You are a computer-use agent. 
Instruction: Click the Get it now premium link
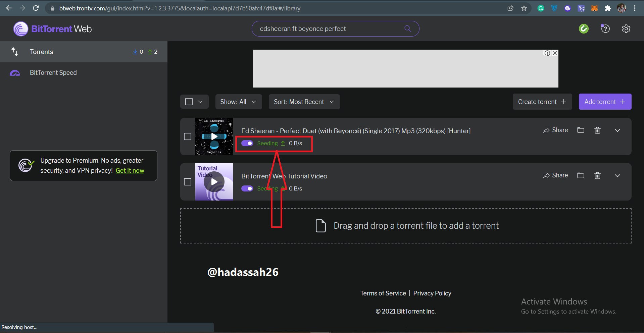[130, 170]
